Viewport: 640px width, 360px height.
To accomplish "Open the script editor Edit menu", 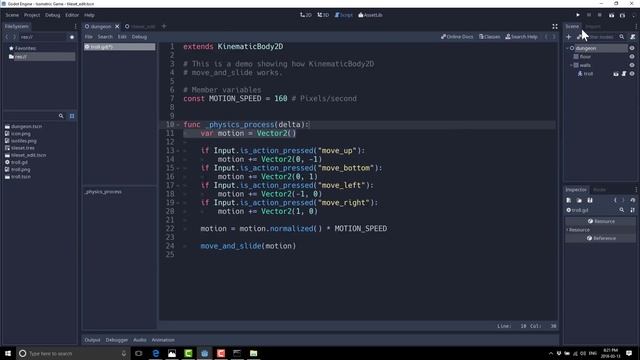I will click(x=122, y=37).
